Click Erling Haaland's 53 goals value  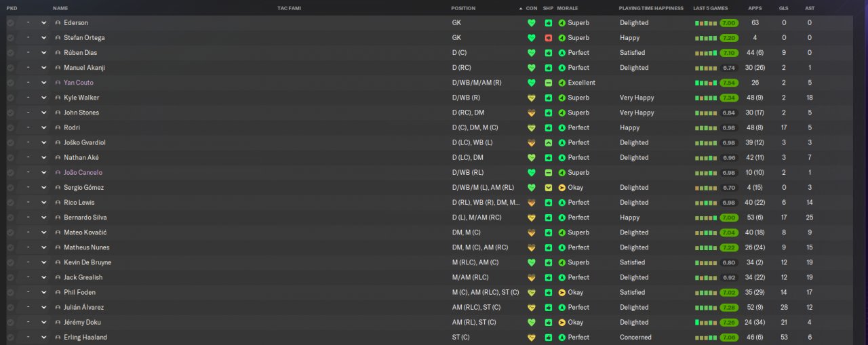tap(784, 337)
